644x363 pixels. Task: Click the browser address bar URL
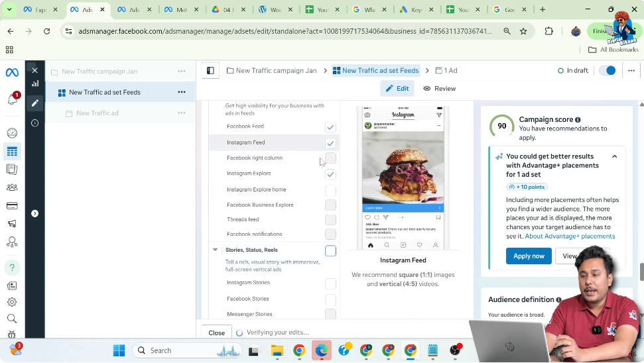tap(285, 31)
